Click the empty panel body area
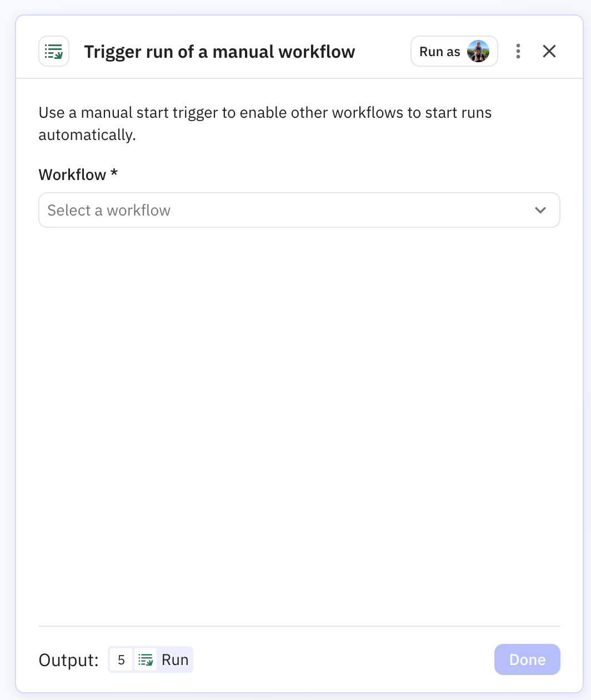This screenshot has height=700, width=591. click(299, 422)
